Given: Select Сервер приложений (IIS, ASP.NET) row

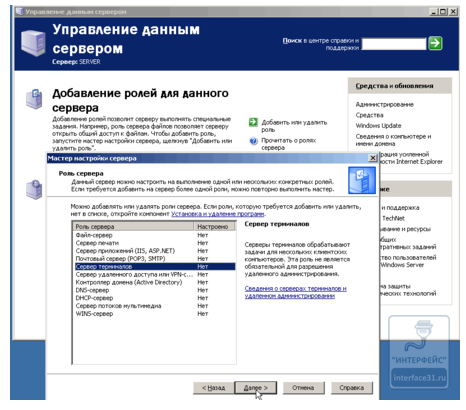Looking at the screenshot, I should click(x=155, y=251).
